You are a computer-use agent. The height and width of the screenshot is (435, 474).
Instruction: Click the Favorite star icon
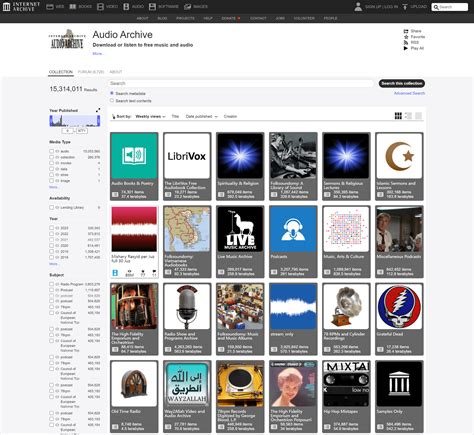[x=406, y=37]
